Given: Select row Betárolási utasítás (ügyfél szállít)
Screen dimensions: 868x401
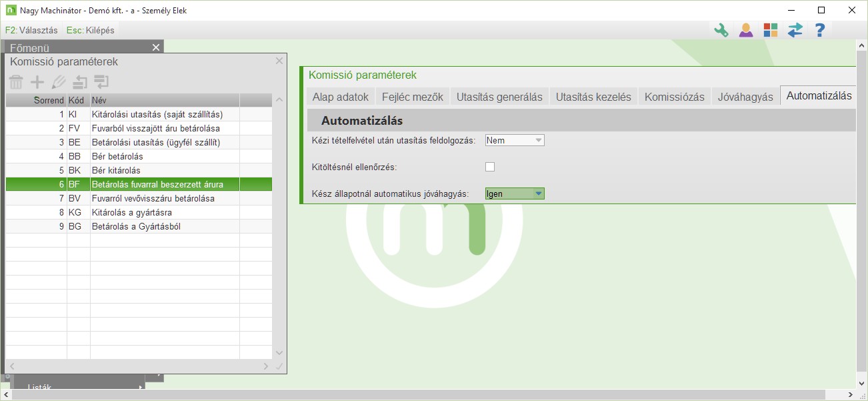Looking at the screenshot, I should click(x=139, y=142).
